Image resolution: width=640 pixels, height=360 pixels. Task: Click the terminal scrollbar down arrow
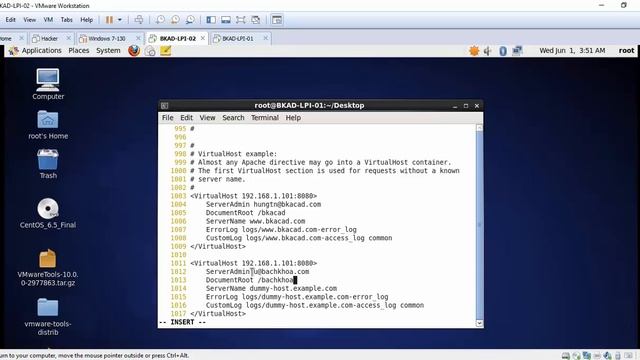click(x=480, y=323)
